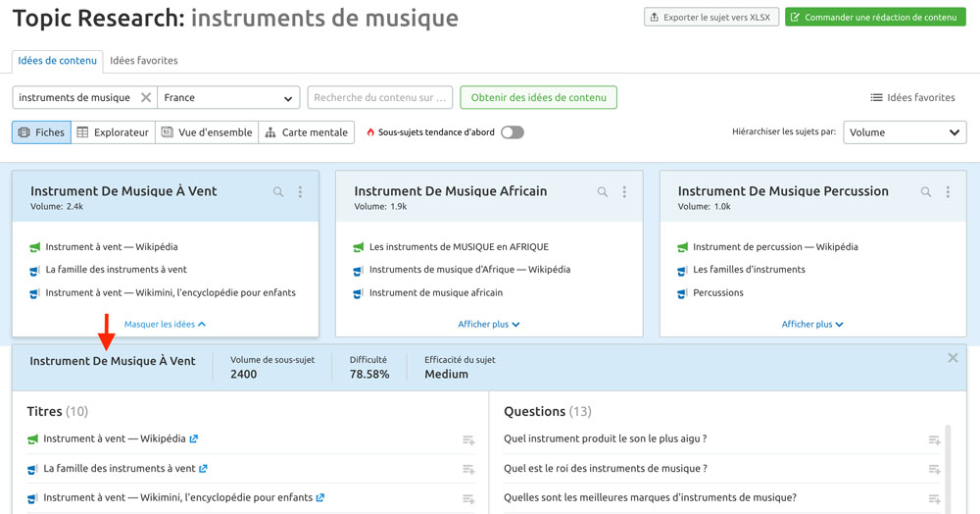Click Exporter le sujet vers XLSX button

click(x=711, y=18)
